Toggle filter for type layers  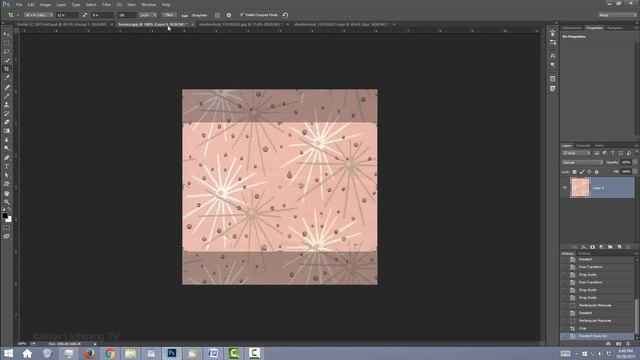pos(612,153)
